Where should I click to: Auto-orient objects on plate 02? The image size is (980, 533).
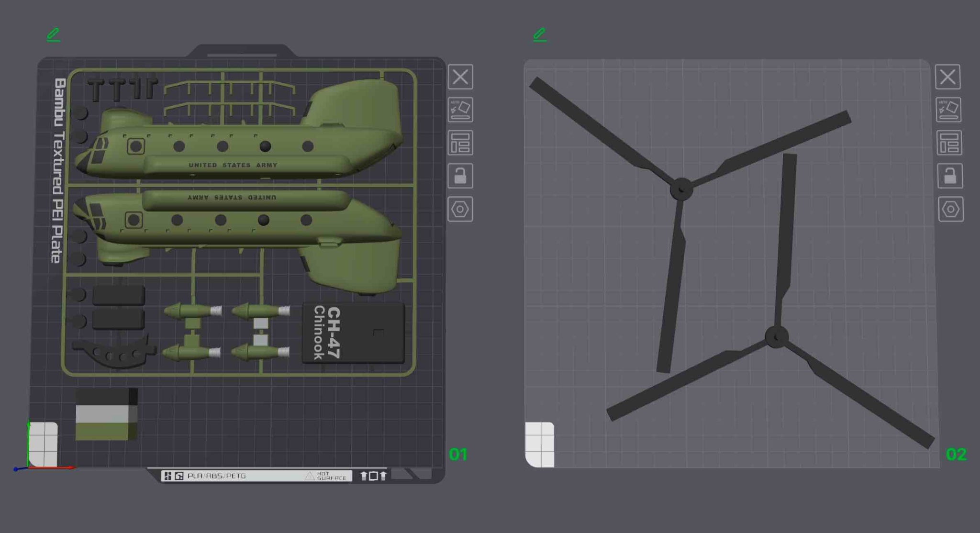tap(948, 110)
